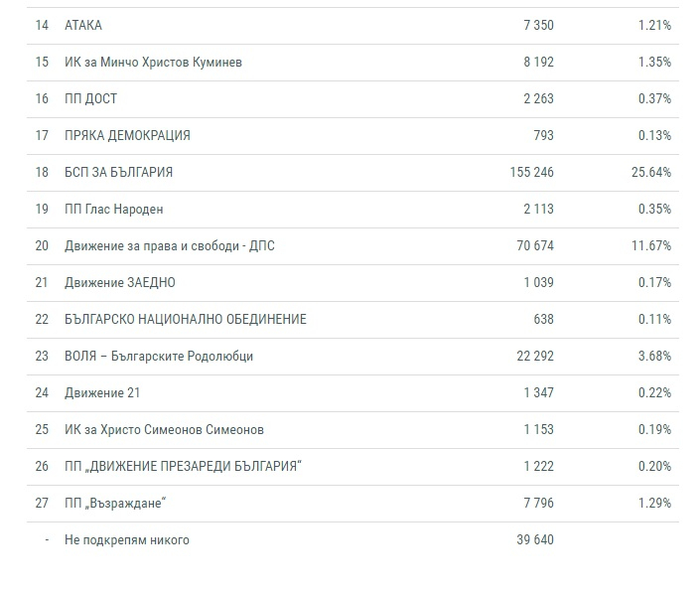
Task: Select the vote count 155 246
Action: [x=531, y=173]
